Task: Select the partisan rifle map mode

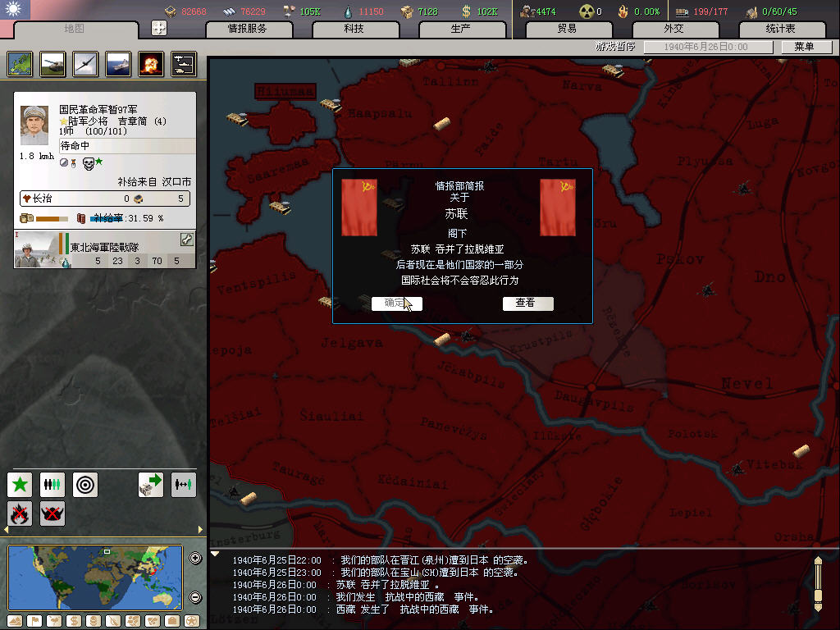Action: 113,621
